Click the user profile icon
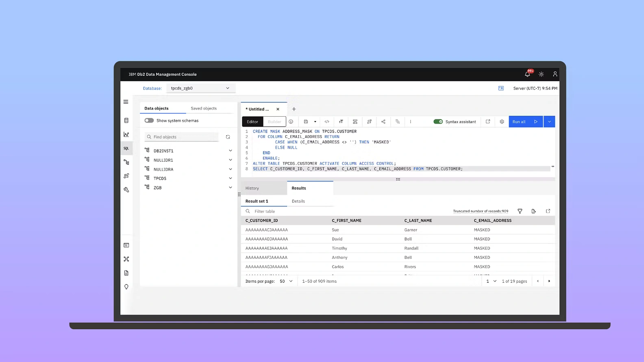The height and width of the screenshot is (362, 644). pyautogui.click(x=555, y=74)
